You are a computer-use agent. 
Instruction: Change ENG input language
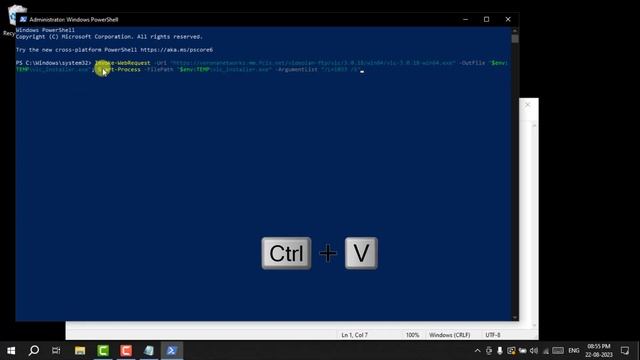[574, 351]
